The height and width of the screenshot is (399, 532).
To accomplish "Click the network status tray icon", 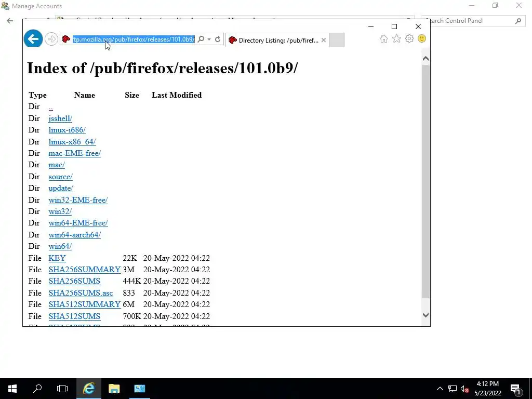I will coord(453,389).
